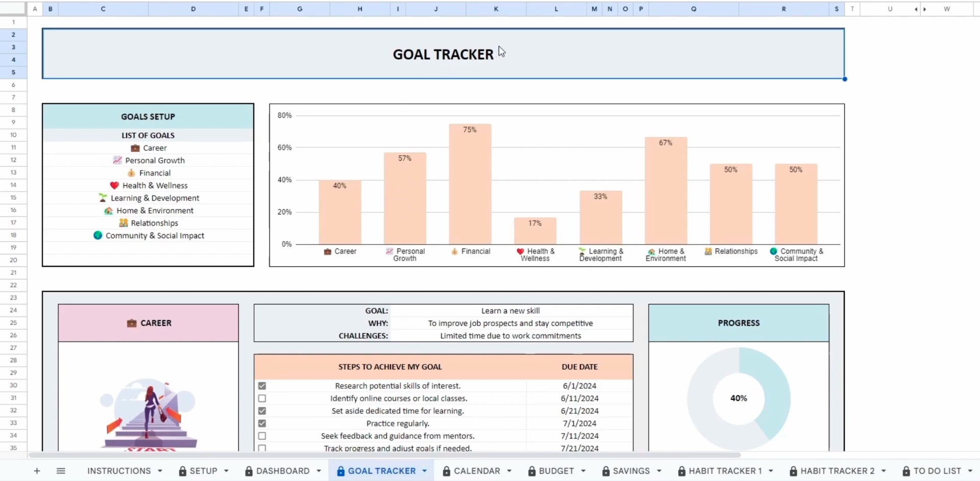The image size is (980, 481).
Task: Click the lock icon on BUDGET tab
Action: (x=531, y=471)
